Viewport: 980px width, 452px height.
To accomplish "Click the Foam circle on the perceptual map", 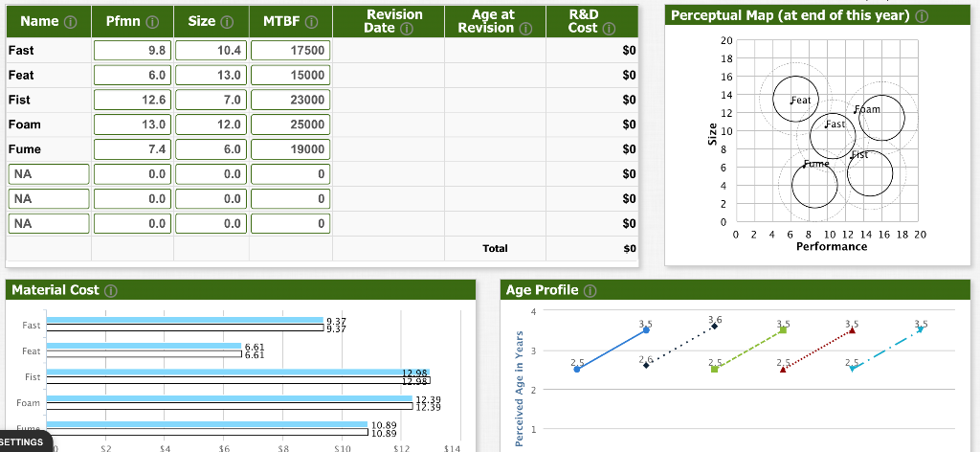I will [x=881, y=118].
